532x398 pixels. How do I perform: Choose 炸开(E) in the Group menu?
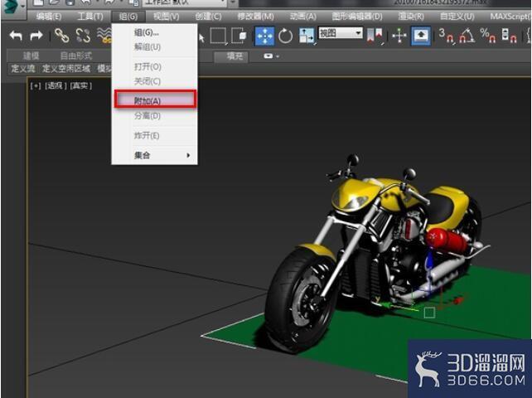pyautogui.click(x=154, y=135)
